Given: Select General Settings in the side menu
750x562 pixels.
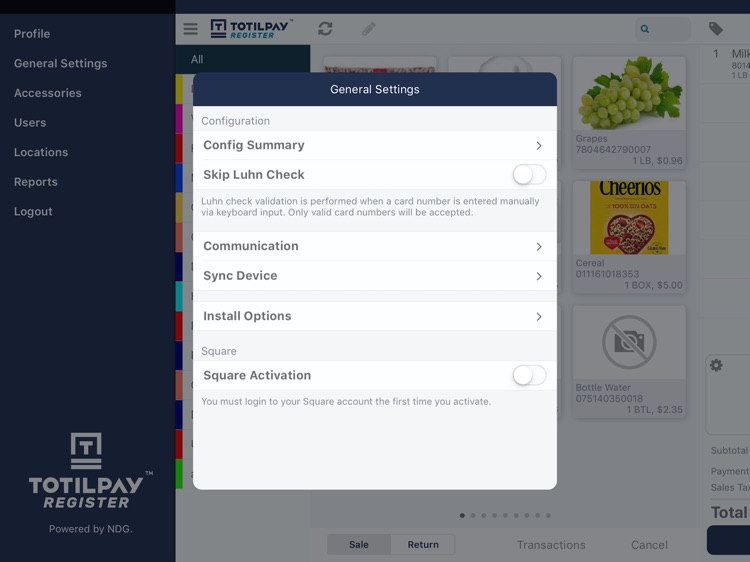Looking at the screenshot, I should (61, 64).
